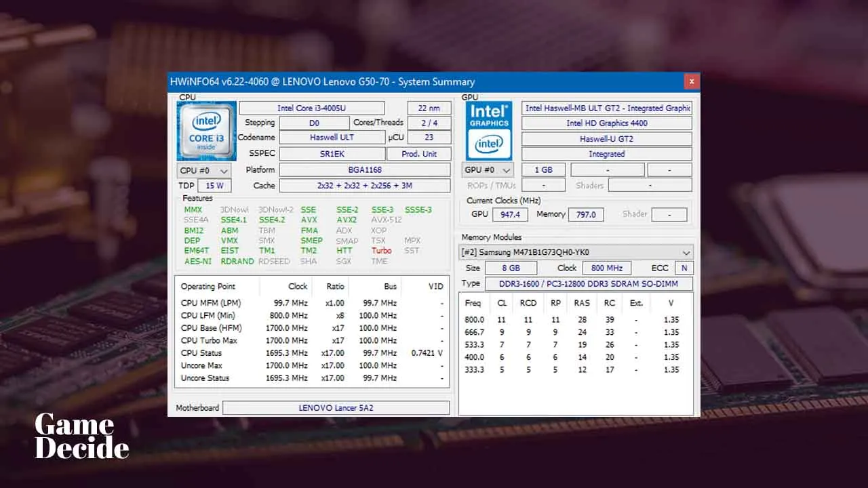Click the Game Decide logo
868x488 pixels.
tap(81, 436)
